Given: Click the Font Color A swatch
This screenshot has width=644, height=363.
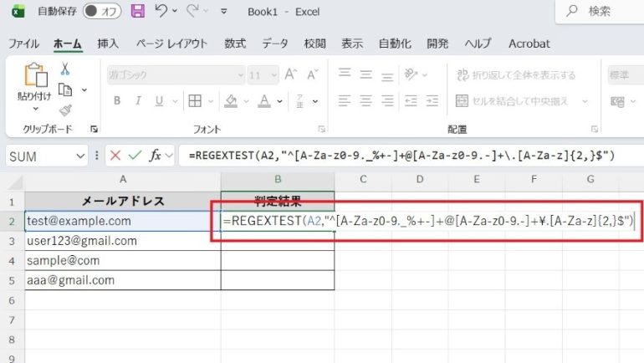Looking at the screenshot, I should tap(264, 101).
